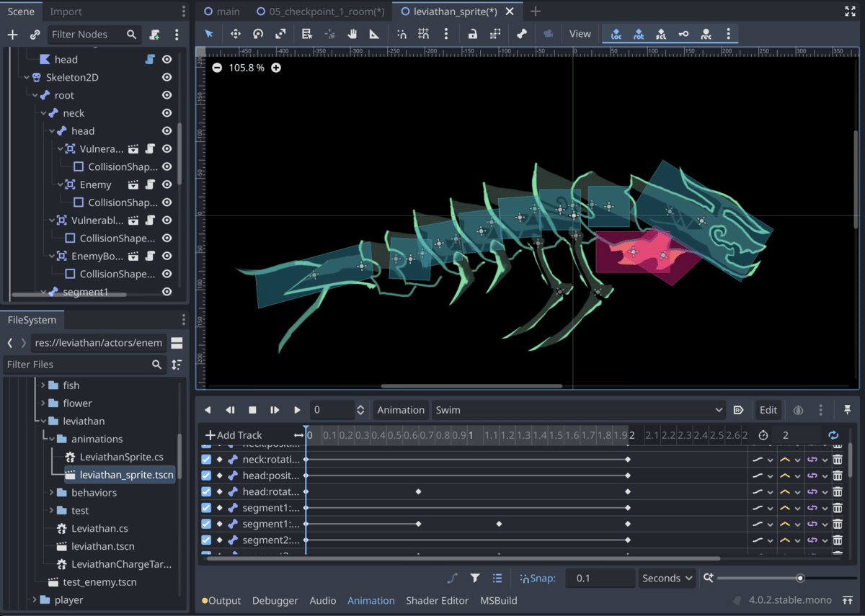Toggle visibility of the Skeleton2D node
Viewport: 865px width, 616px height.
pos(167,77)
